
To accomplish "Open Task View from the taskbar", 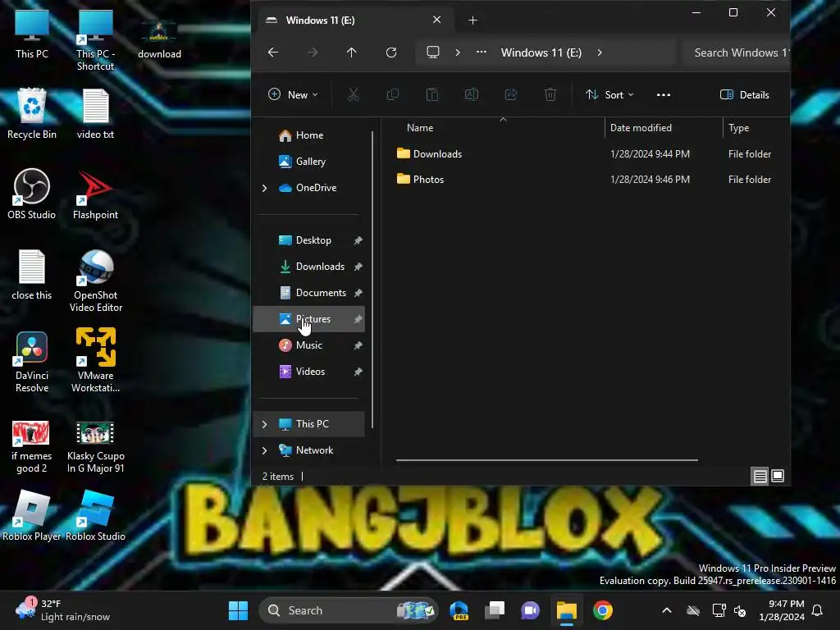I will pos(495,610).
